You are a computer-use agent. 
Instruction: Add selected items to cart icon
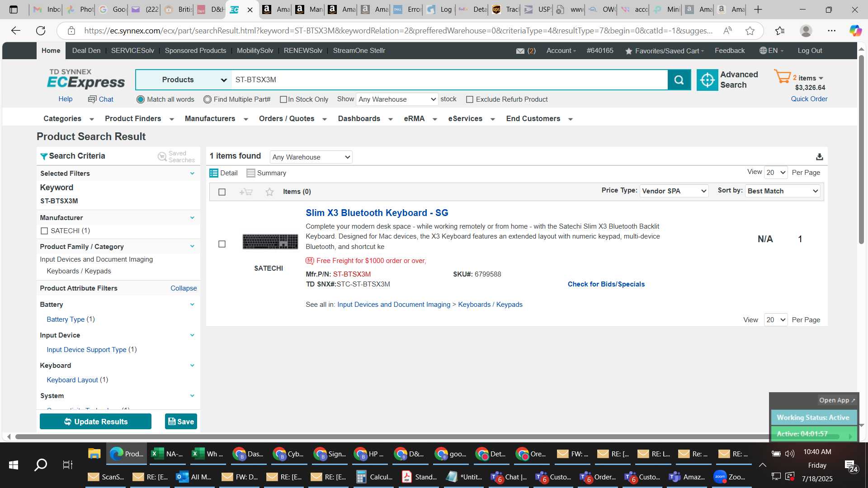tap(245, 192)
